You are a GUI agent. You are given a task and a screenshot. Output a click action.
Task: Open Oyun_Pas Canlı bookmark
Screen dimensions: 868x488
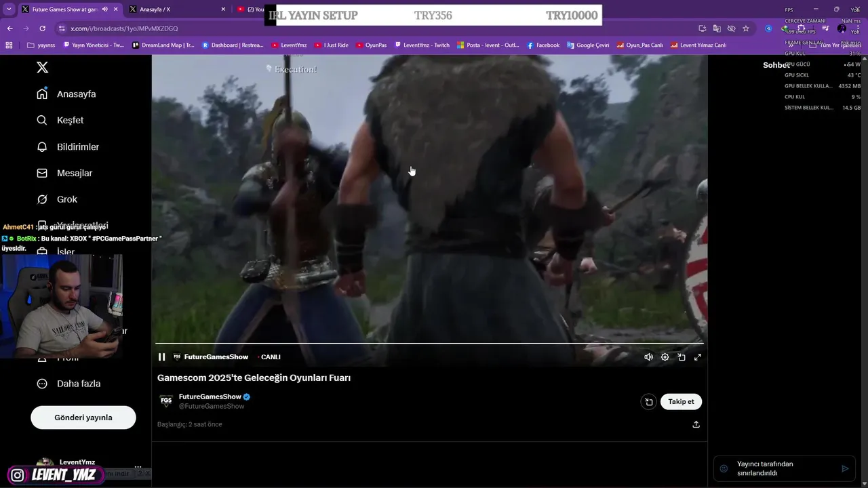tap(639, 45)
